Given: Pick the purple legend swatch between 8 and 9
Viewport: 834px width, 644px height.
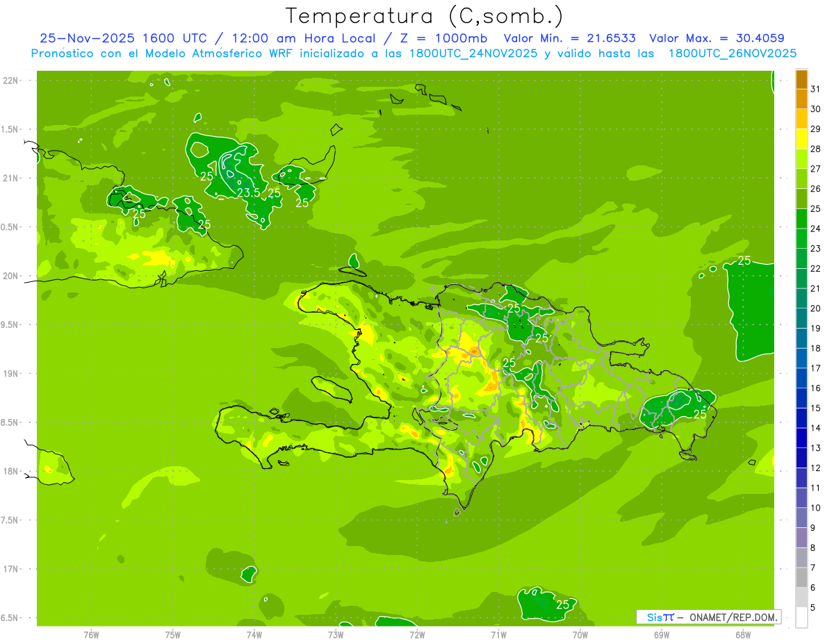Looking at the screenshot, I should click(x=801, y=538).
